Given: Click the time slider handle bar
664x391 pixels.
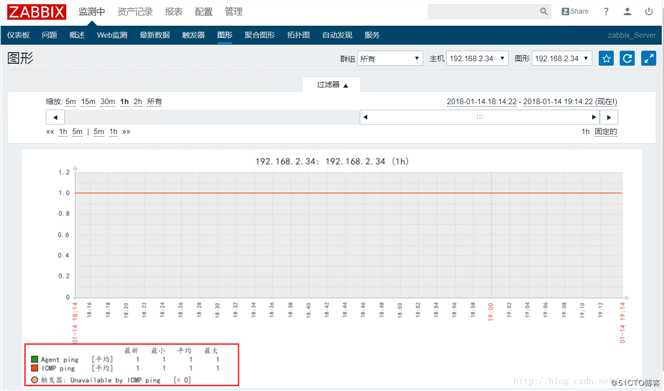Looking at the screenshot, I should tap(479, 117).
